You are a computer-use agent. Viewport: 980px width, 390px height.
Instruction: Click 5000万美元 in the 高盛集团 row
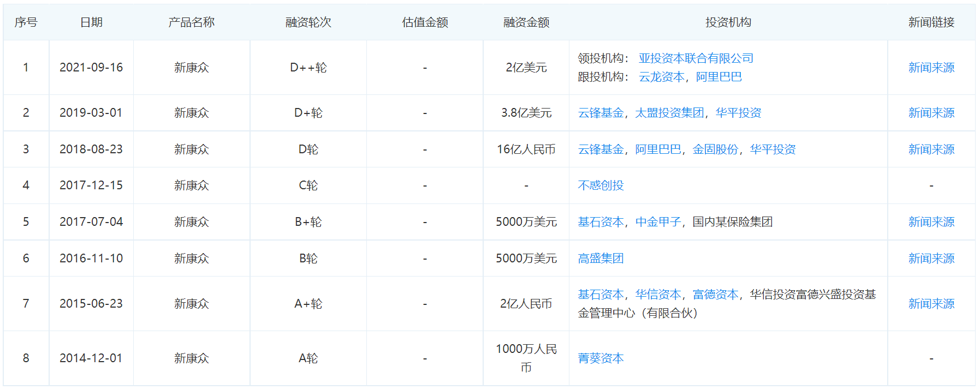(x=526, y=259)
